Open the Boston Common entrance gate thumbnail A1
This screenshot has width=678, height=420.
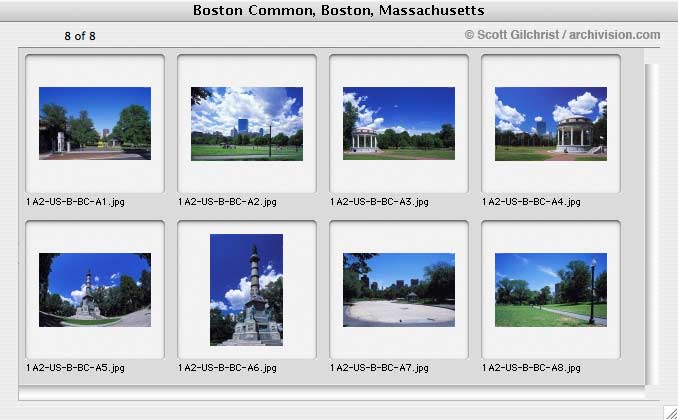pyautogui.click(x=95, y=123)
